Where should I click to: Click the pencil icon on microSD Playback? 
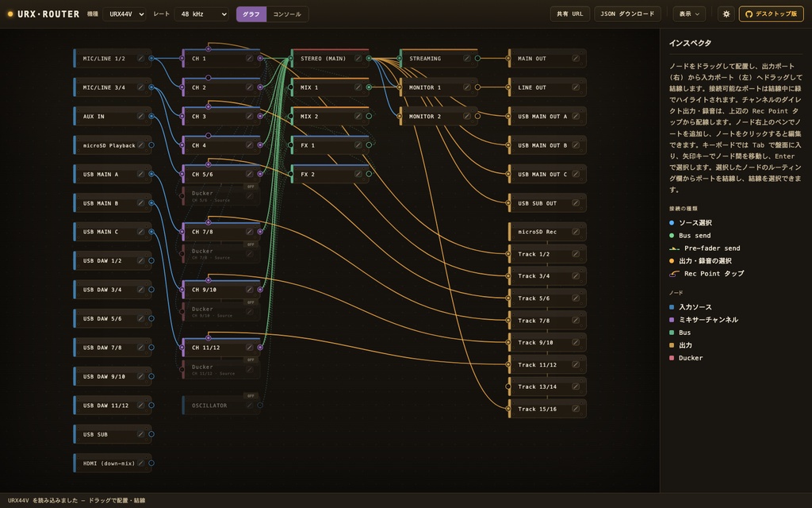pos(140,145)
